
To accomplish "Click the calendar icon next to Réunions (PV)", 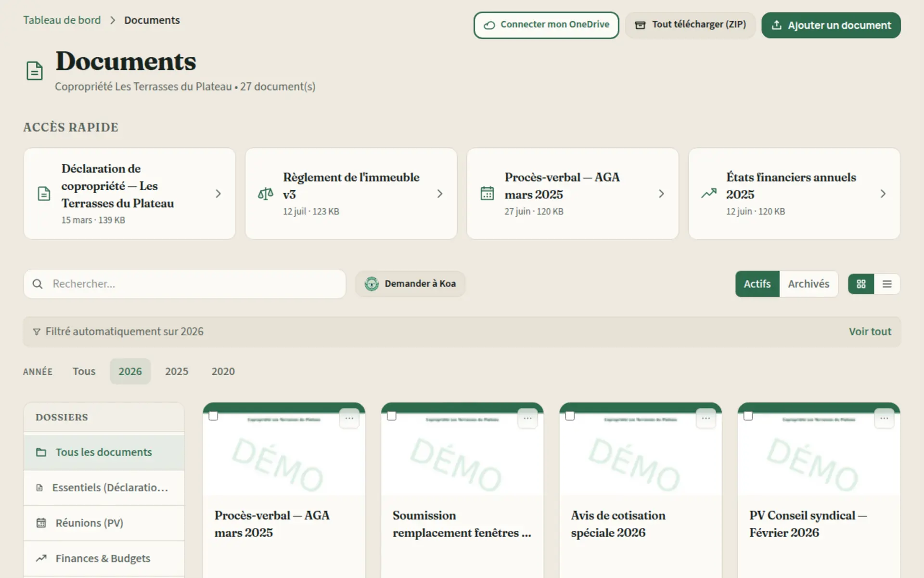I will tap(41, 523).
